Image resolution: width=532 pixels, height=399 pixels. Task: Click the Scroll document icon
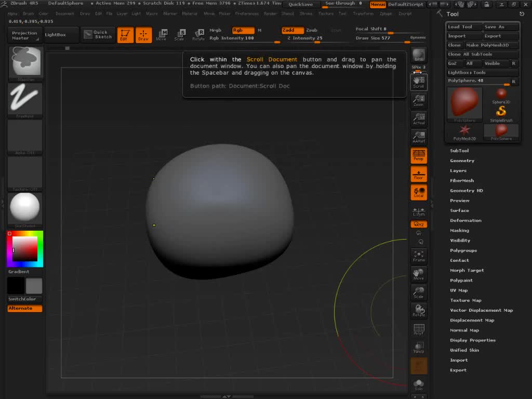419,82
